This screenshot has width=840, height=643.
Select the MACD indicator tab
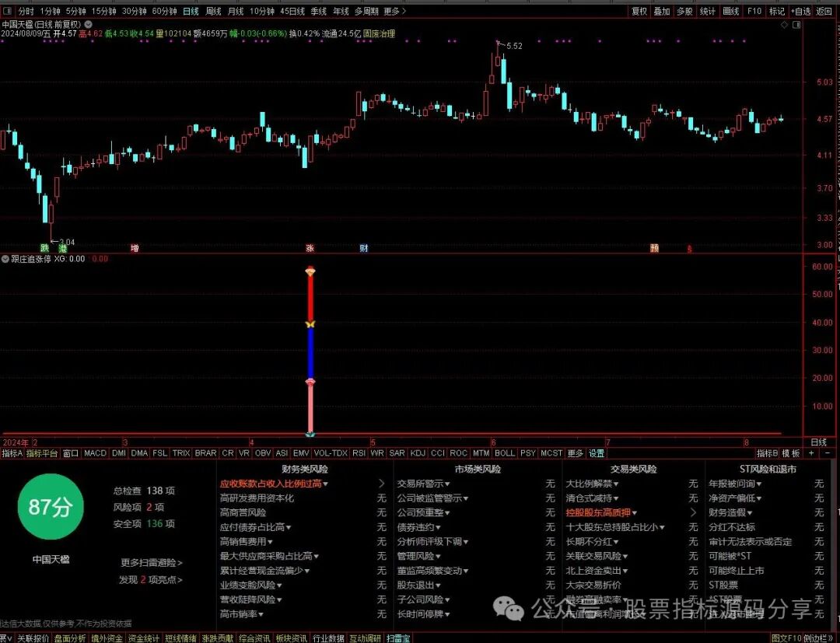tap(96, 453)
